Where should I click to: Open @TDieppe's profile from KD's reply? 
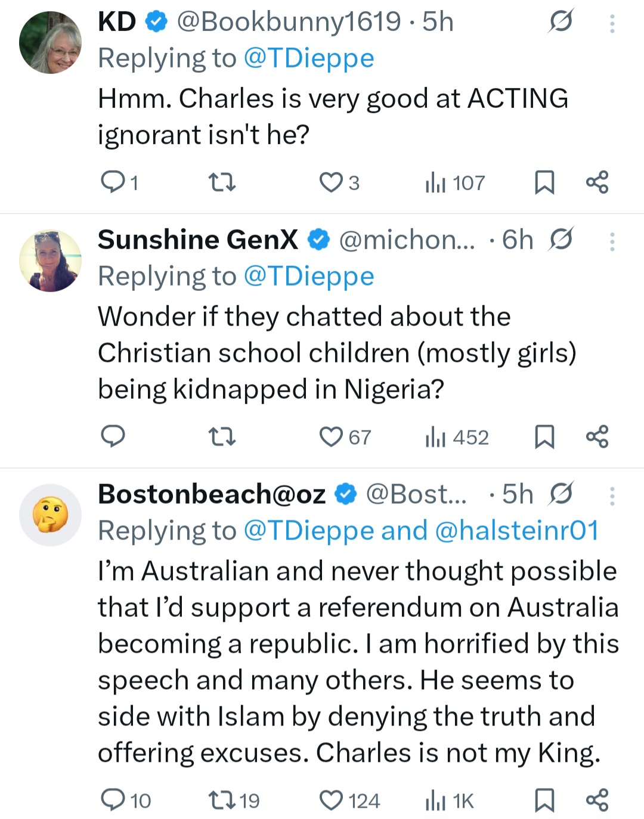[x=310, y=57]
